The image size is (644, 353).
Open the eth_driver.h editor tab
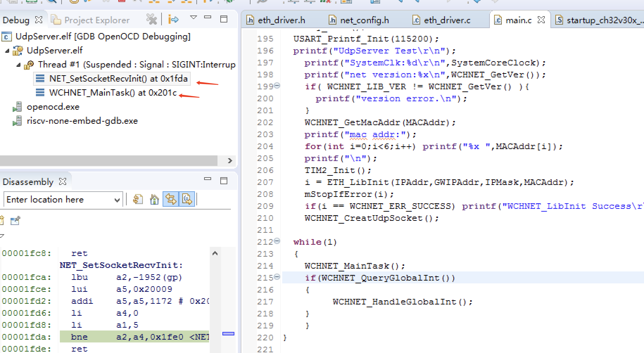(x=276, y=20)
